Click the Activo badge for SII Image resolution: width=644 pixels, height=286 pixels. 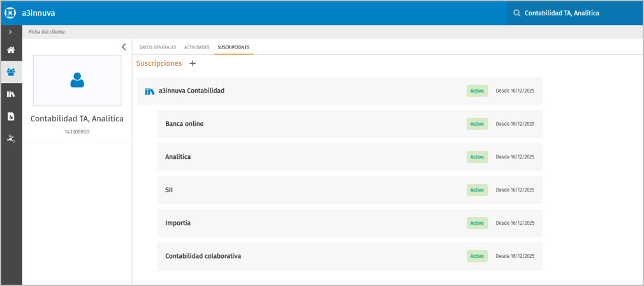coord(477,190)
